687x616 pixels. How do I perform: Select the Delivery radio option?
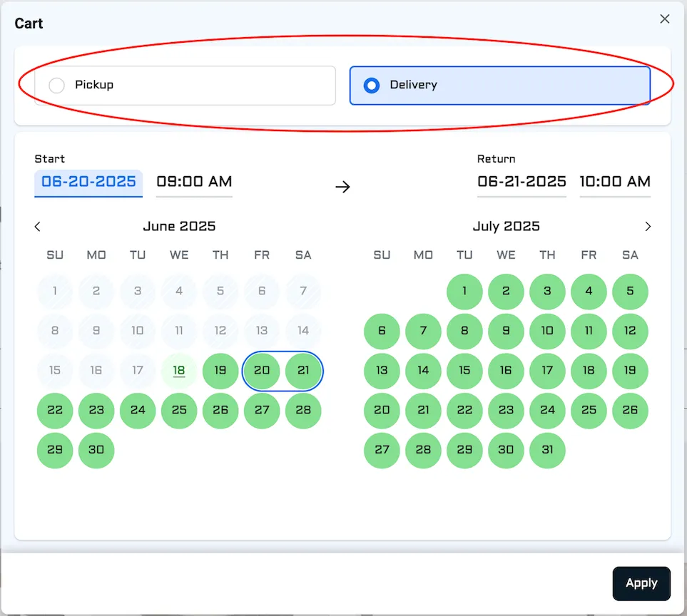371,86
